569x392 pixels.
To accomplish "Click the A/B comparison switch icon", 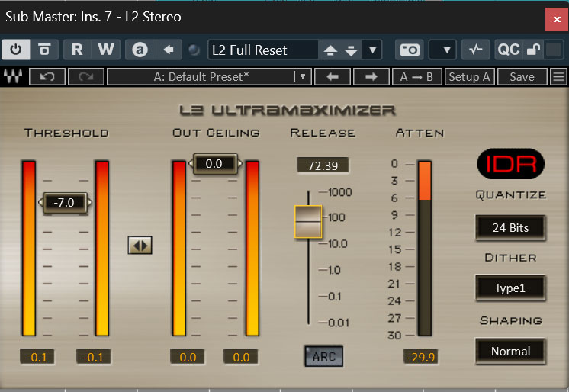I will point(140,50).
